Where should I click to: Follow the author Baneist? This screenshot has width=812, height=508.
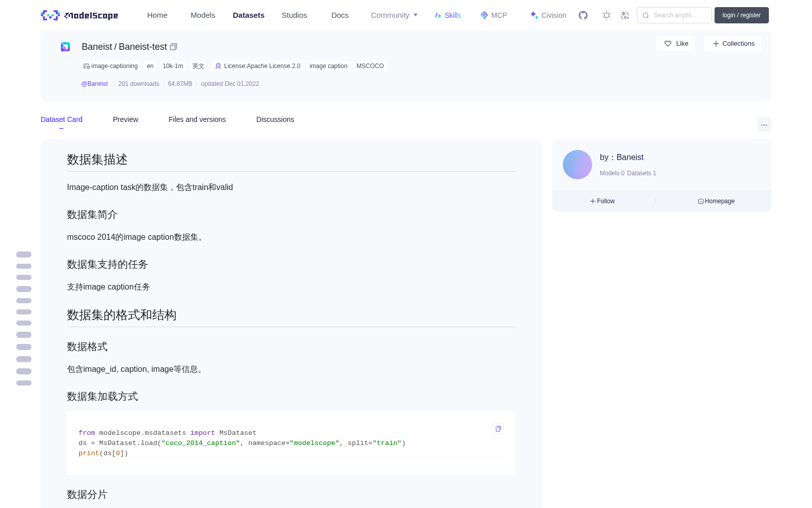(x=602, y=201)
